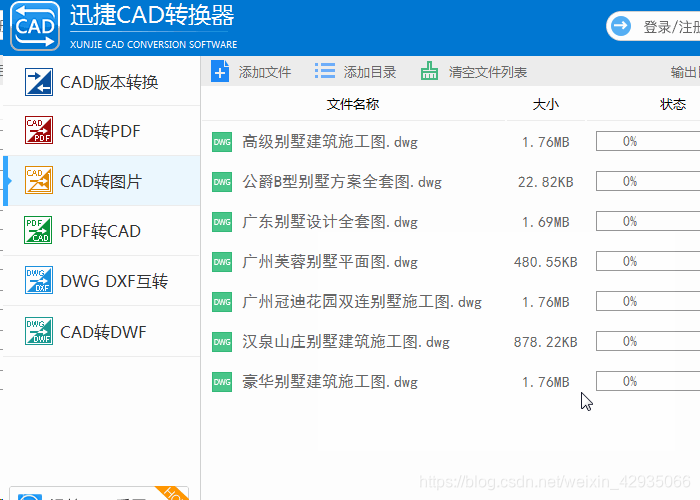This screenshot has height=500, width=700.
Task: Open the PDF转CAD mode
Action: [x=102, y=230]
